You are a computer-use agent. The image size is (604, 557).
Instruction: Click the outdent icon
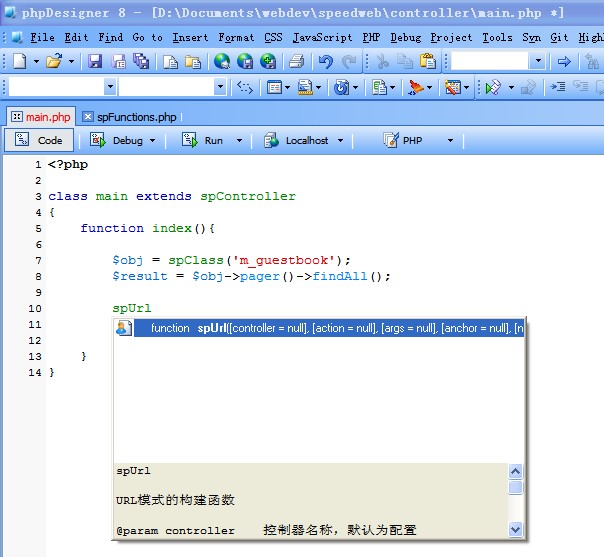coord(580,87)
